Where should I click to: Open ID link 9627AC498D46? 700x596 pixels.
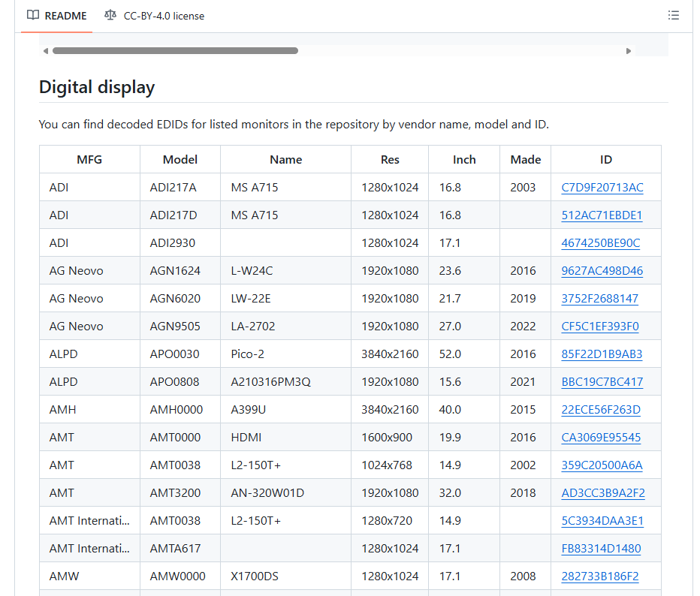pos(602,270)
